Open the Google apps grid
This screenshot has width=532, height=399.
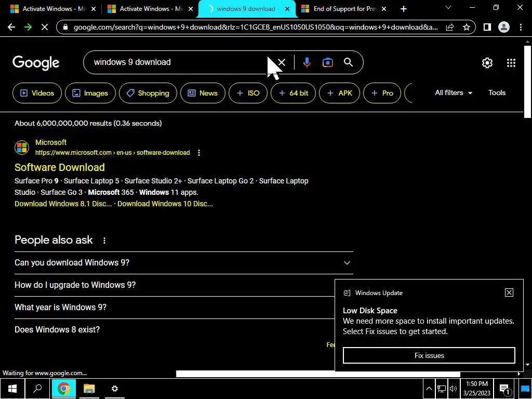tap(511, 63)
